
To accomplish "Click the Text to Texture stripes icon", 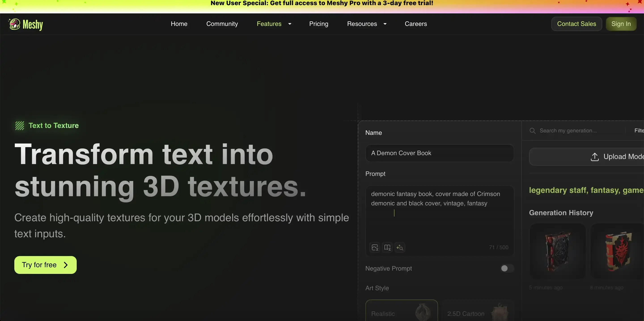I will [19, 125].
